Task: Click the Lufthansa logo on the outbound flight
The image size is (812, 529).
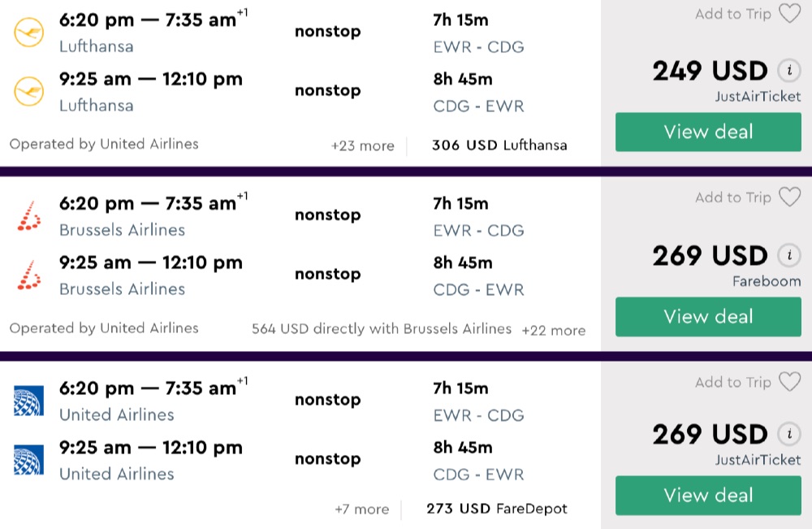Action: click(29, 33)
